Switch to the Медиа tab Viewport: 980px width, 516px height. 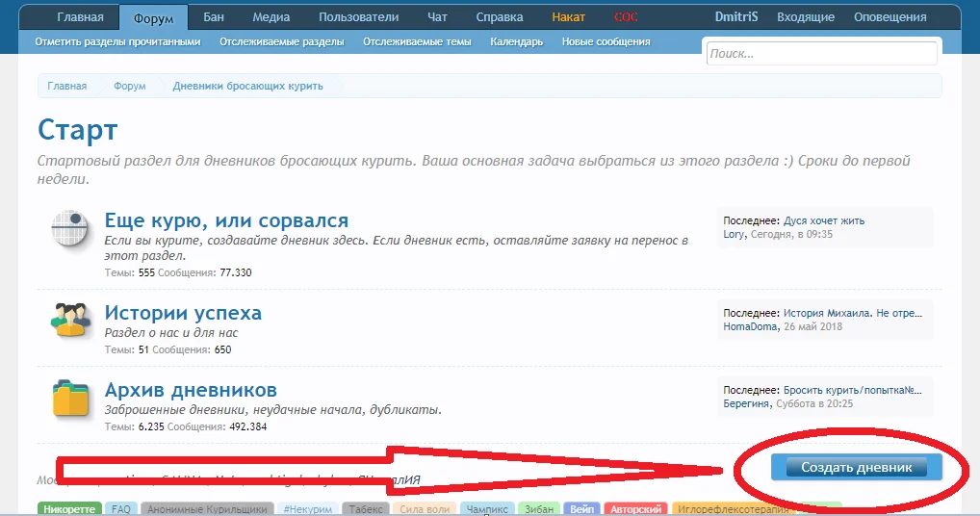pyautogui.click(x=271, y=17)
